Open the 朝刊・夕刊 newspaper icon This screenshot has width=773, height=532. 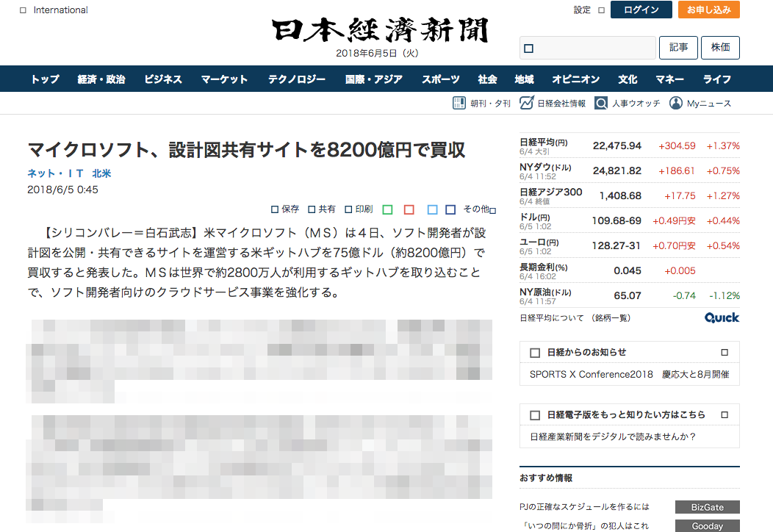pos(459,103)
